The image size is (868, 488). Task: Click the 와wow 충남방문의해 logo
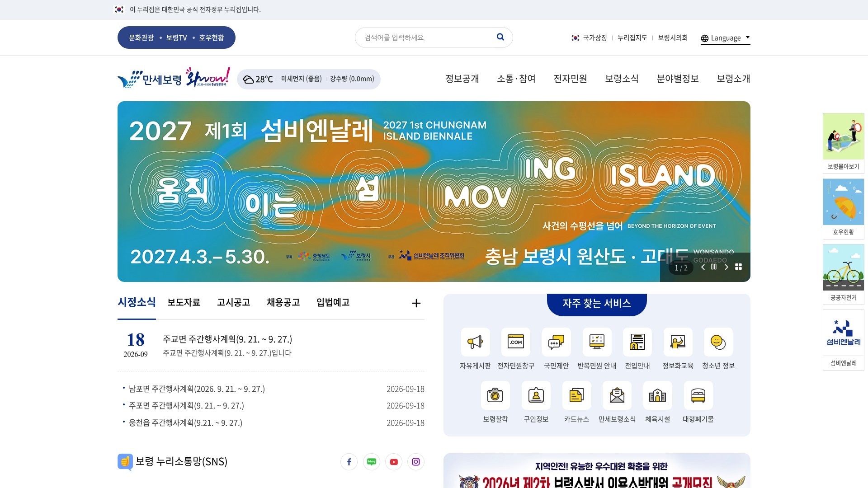click(x=208, y=78)
